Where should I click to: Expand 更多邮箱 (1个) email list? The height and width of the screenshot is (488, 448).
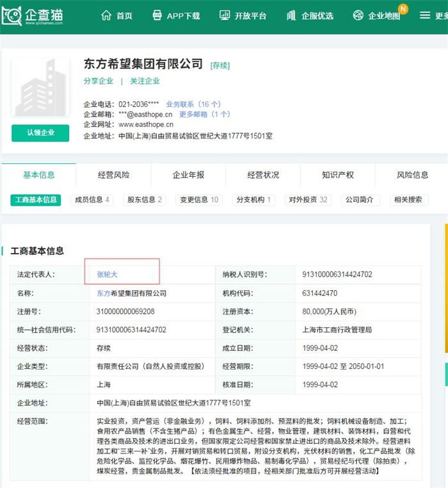coord(205,115)
